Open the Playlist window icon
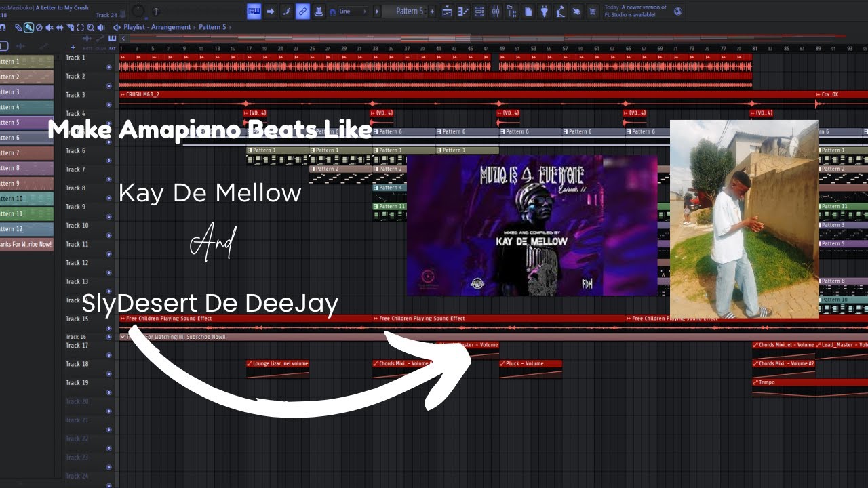The image size is (868, 488). click(447, 11)
